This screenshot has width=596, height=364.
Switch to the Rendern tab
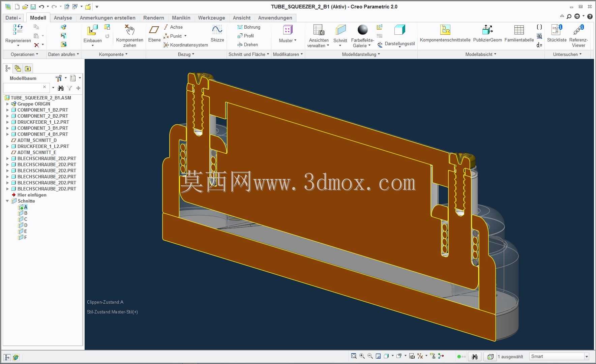pyautogui.click(x=154, y=18)
